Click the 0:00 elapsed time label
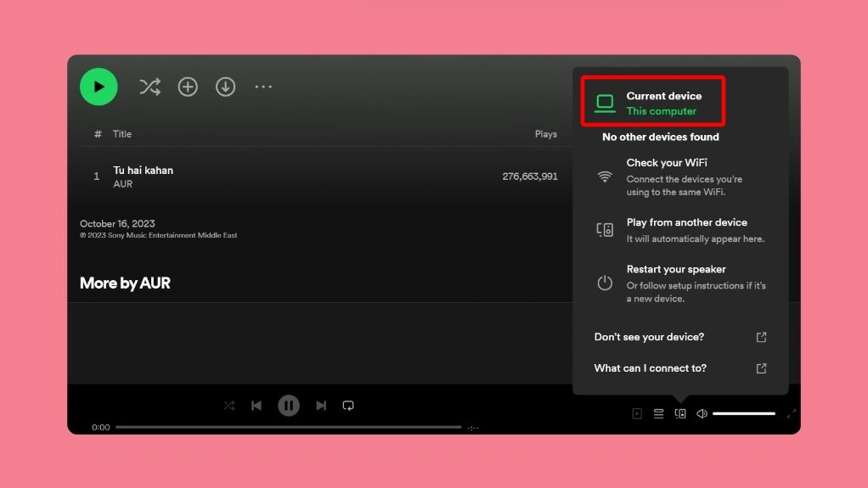Viewport: 868px width, 488px height. pyautogui.click(x=101, y=427)
